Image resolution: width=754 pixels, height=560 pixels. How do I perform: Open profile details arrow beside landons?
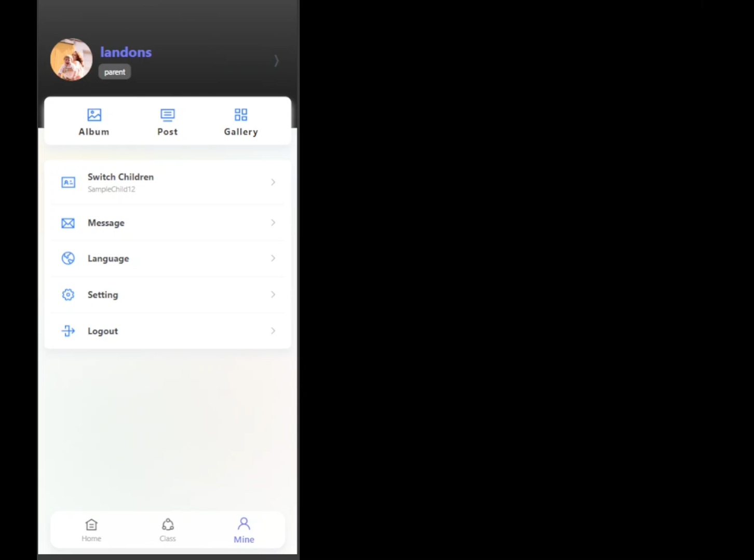coord(276,61)
